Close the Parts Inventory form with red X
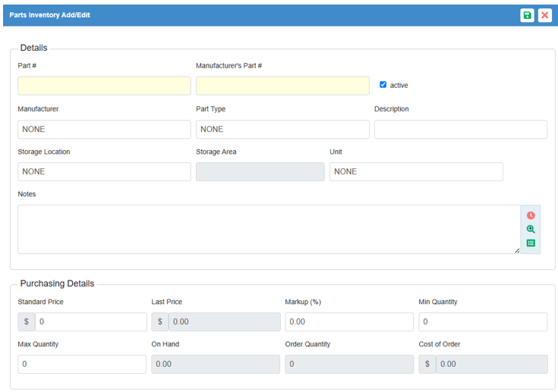Image resolution: width=558 pixels, height=392 pixels. pos(545,15)
